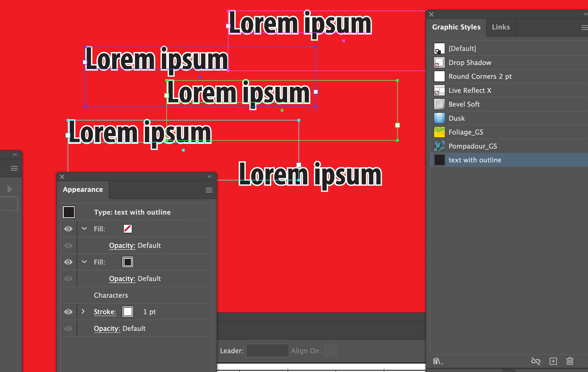Click New Graphic Style plus icon
The width and height of the screenshot is (588, 372).
pyautogui.click(x=553, y=361)
